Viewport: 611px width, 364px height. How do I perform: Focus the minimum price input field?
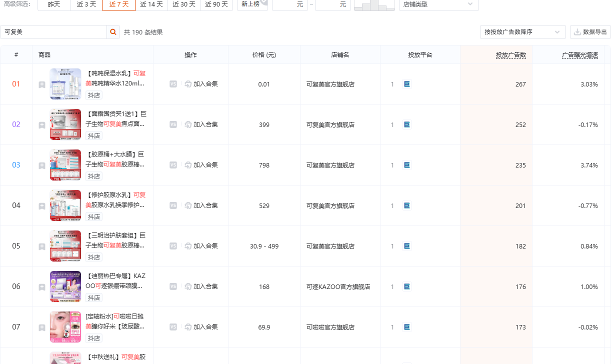tap(290, 4)
